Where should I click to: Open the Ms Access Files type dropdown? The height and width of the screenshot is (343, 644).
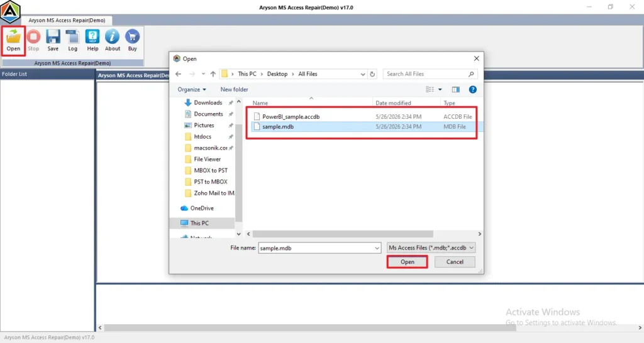(x=431, y=248)
